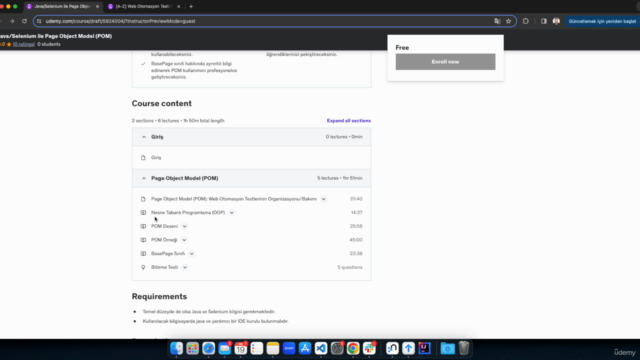Collapse the Giriş section header
The width and height of the screenshot is (640, 360).
[x=251, y=137]
